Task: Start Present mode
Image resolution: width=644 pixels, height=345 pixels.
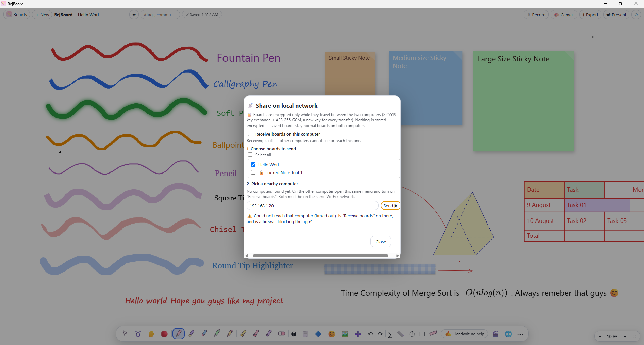Action: (x=616, y=15)
